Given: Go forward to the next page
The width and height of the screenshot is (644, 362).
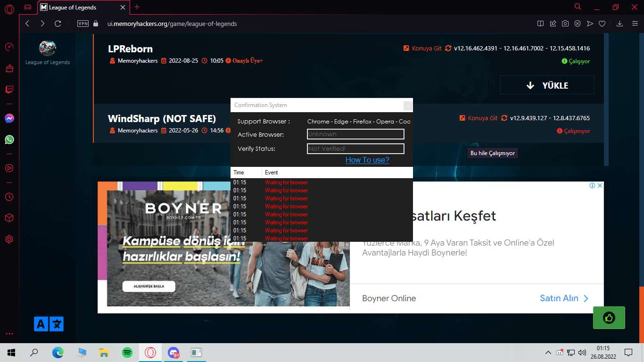Looking at the screenshot, I should click(x=42, y=24).
